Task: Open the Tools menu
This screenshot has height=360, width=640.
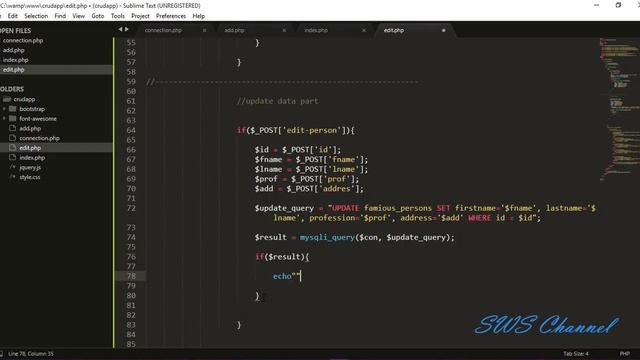Action: click(x=118, y=16)
